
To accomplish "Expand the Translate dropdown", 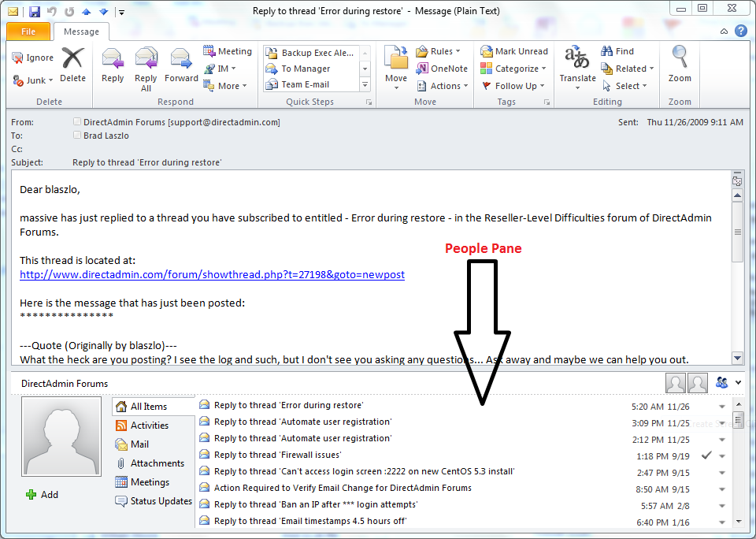I will click(x=577, y=88).
